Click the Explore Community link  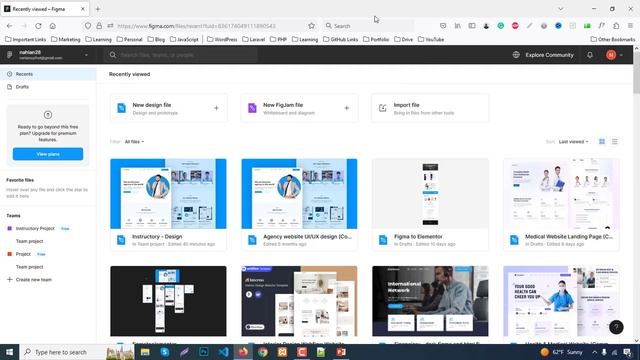tap(543, 55)
